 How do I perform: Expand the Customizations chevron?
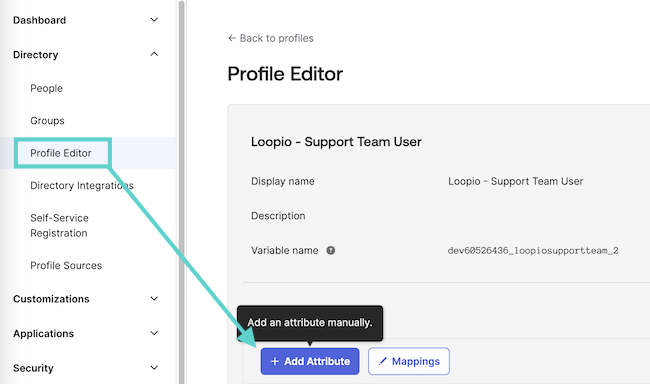click(154, 299)
